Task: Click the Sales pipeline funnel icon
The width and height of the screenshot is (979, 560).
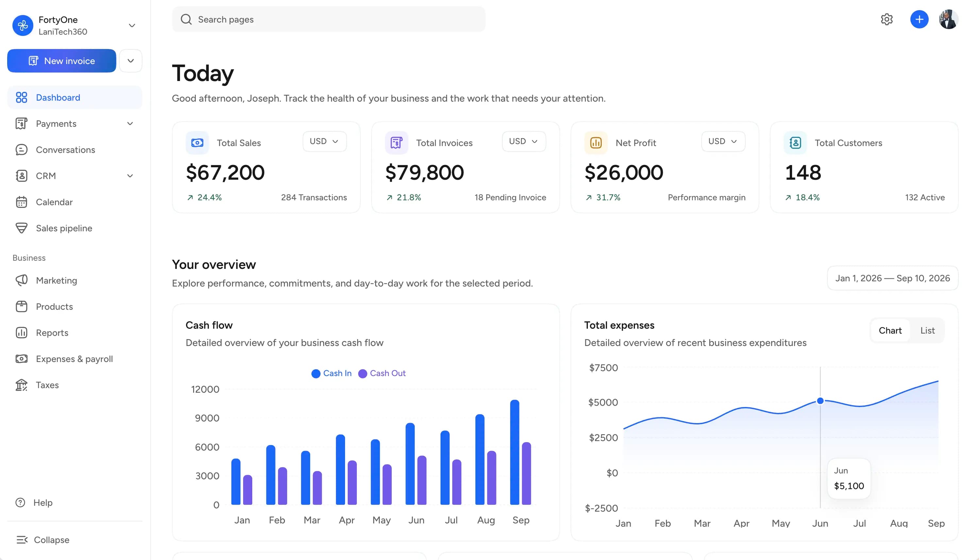Action: pos(22,228)
